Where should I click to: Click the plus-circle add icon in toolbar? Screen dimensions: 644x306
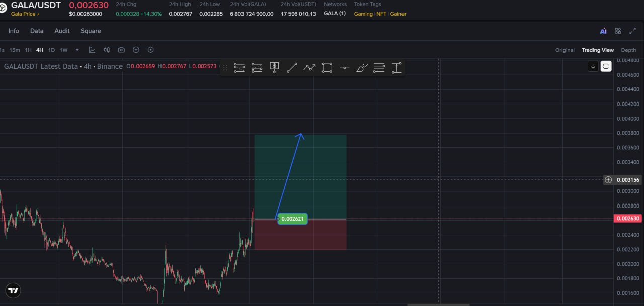[x=136, y=50]
